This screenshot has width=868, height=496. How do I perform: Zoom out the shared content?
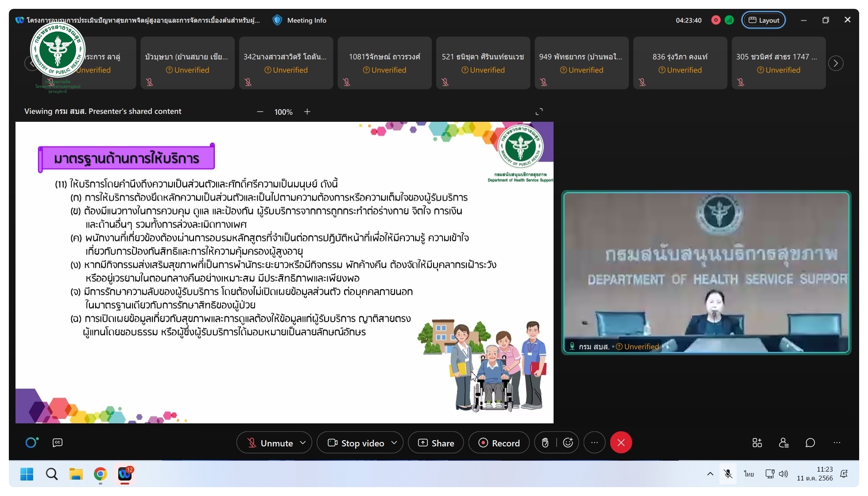(x=260, y=112)
